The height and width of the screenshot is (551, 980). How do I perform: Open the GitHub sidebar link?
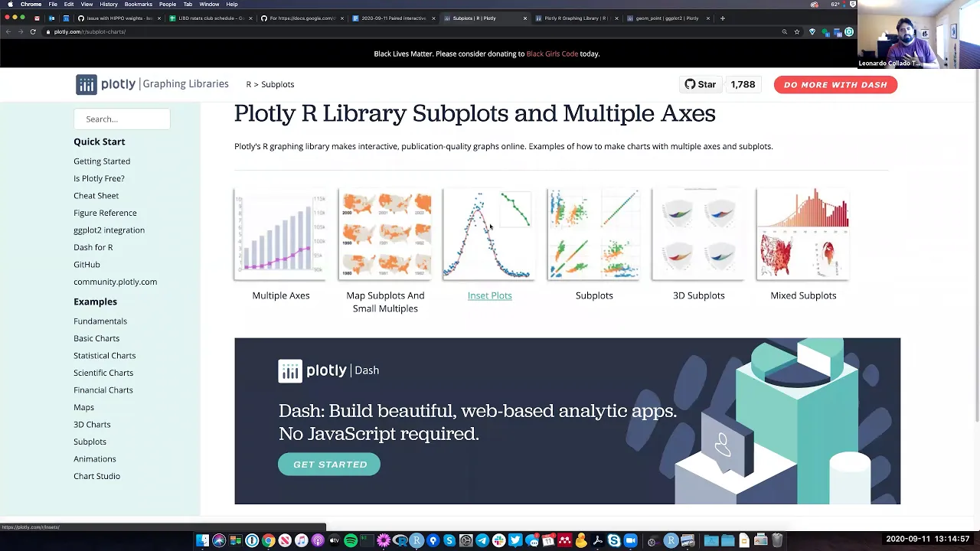pos(87,265)
